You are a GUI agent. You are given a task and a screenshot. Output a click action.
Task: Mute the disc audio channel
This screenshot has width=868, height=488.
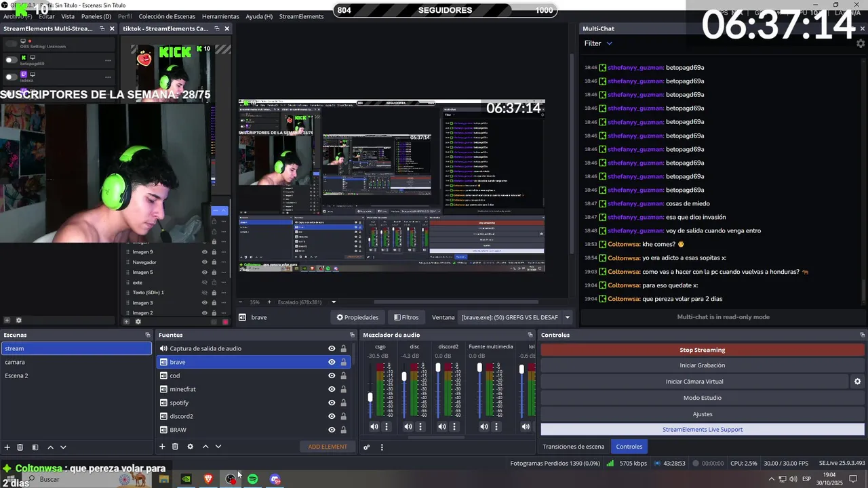click(408, 426)
